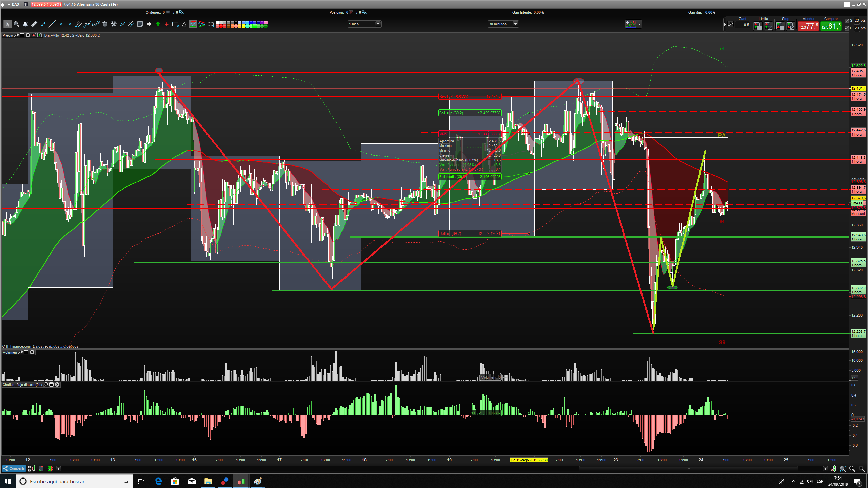This screenshot has width=868, height=488.
Task: Toggle the L limit checkbox
Action: [847, 28]
